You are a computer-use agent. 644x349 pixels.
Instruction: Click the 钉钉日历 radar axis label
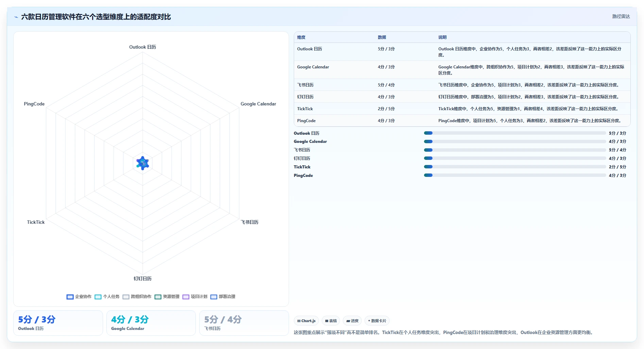[x=142, y=279]
